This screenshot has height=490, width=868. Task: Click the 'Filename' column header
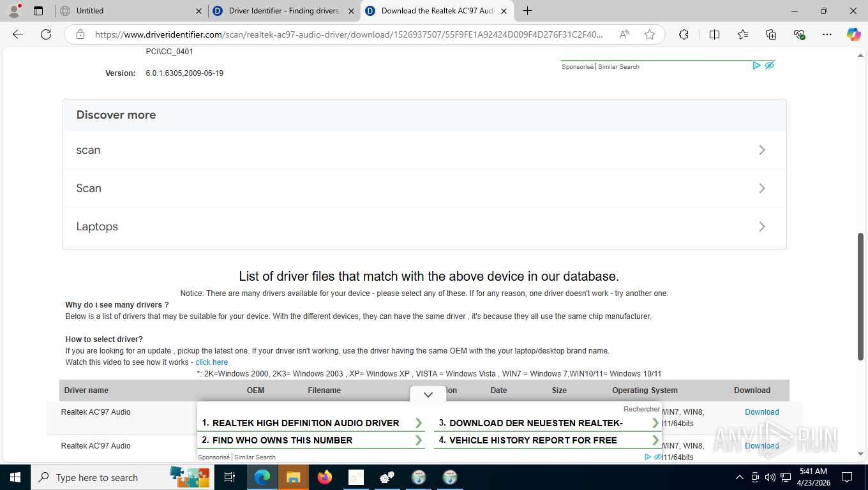coord(324,390)
